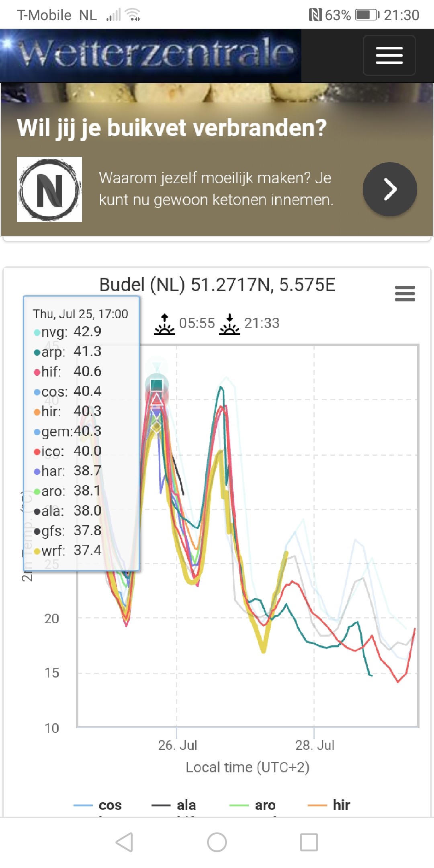
Task: Tap the N logo in the advertisement
Action: 49,189
